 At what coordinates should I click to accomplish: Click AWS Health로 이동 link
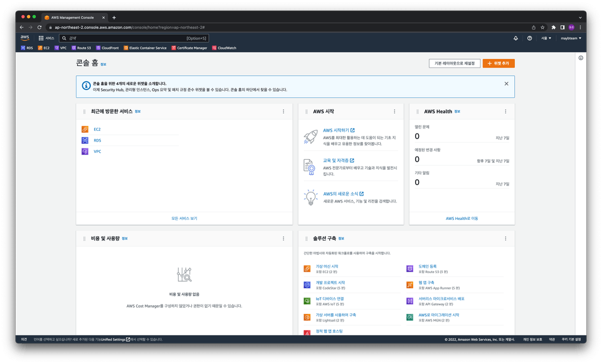pyautogui.click(x=462, y=218)
